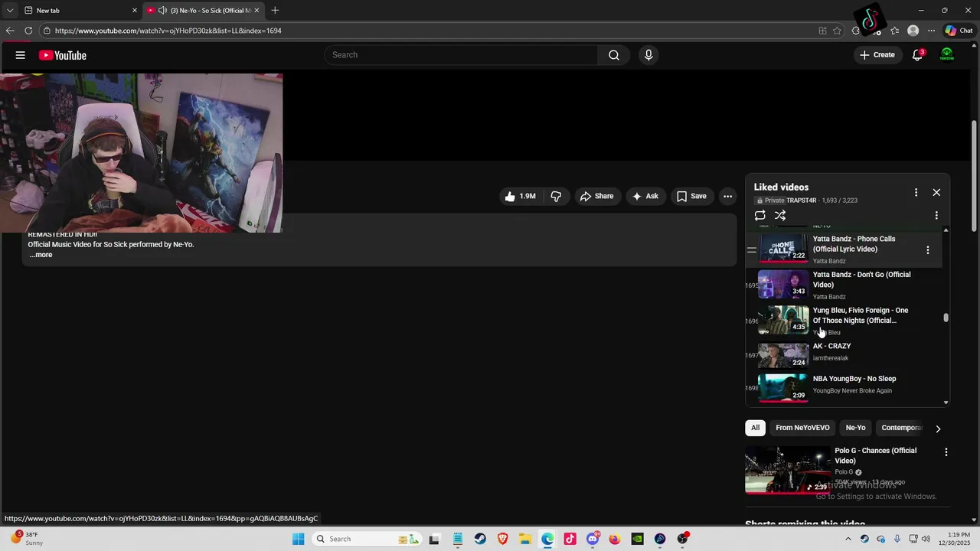Open NVIDIA app from taskbar
The image size is (980, 551).
pyautogui.click(x=637, y=539)
